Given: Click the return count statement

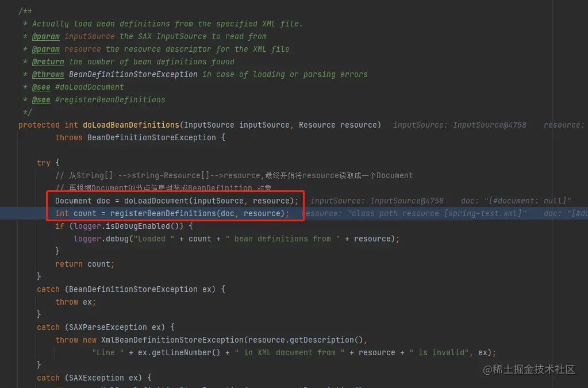Looking at the screenshot, I should coord(84,264).
